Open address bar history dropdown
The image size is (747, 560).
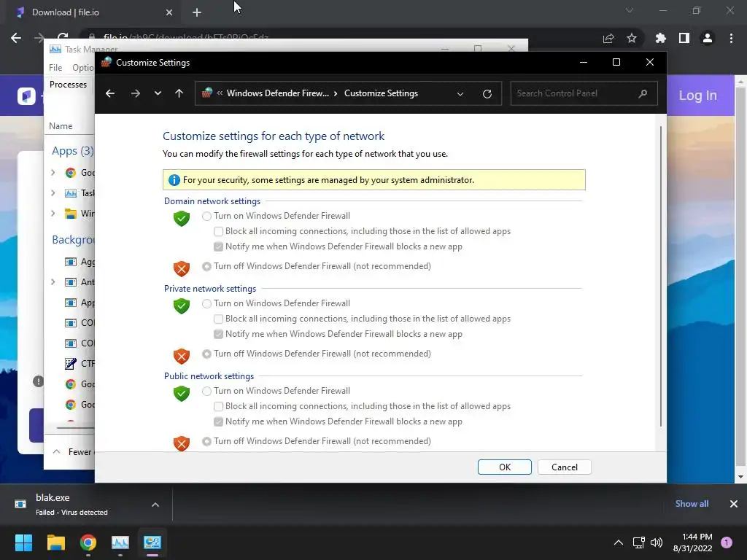pyautogui.click(x=460, y=94)
